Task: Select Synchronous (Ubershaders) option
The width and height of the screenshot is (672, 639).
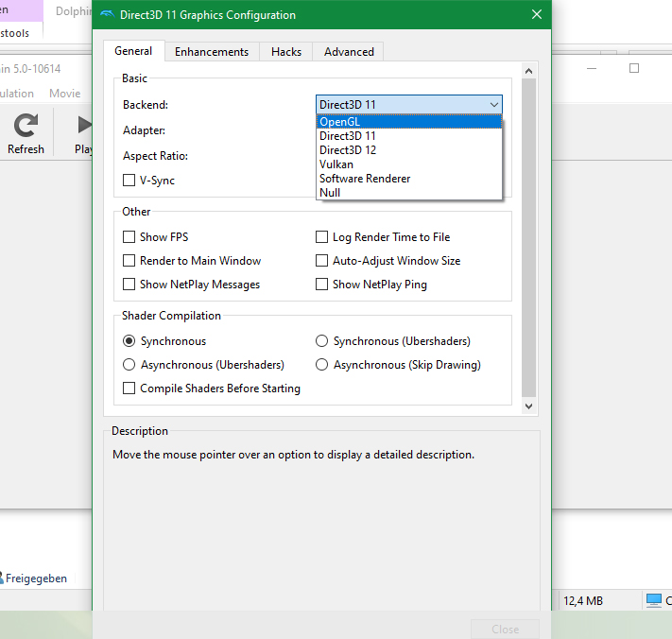Action: point(322,340)
